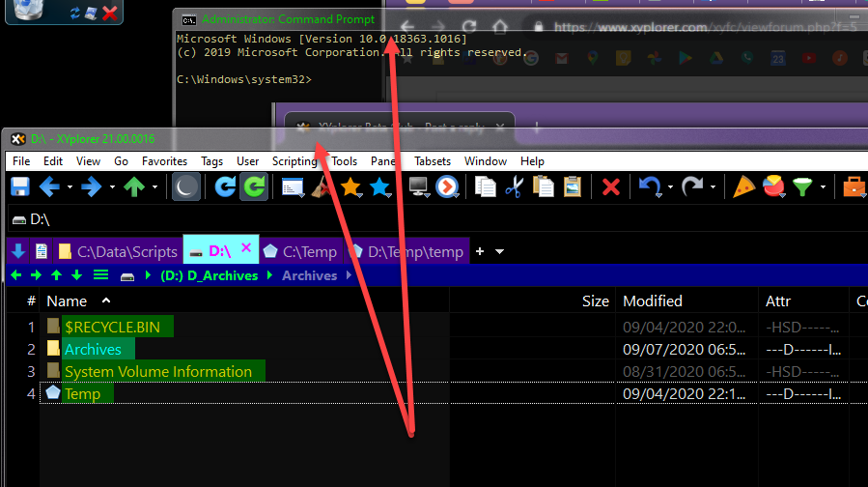Toggle the green hamburger breadcrumb menu icon
Image resolution: width=868 pixels, height=487 pixels.
pos(100,275)
